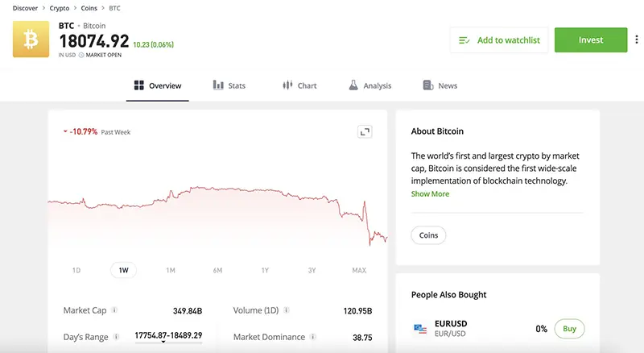The height and width of the screenshot is (353, 644).
Task: Select the 1M chart range
Action: tap(171, 270)
